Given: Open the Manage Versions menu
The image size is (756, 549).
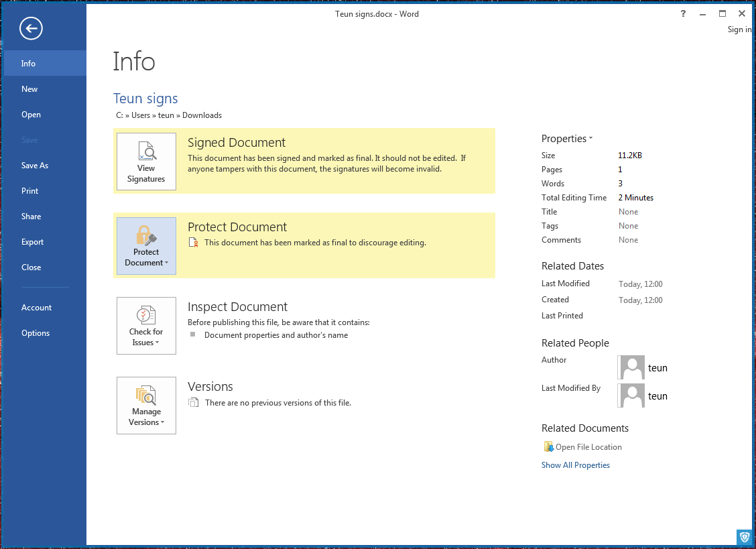Looking at the screenshot, I should 146,406.
